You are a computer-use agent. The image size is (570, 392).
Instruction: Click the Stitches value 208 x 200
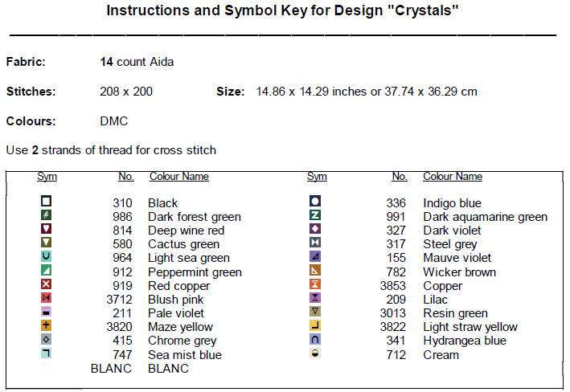pyautogui.click(x=125, y=92)
